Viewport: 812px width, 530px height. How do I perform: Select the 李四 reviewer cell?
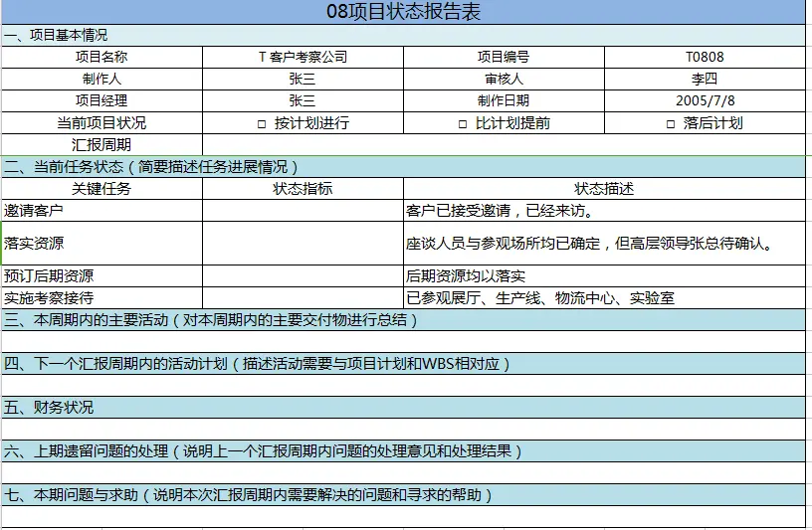pos(705,79)
